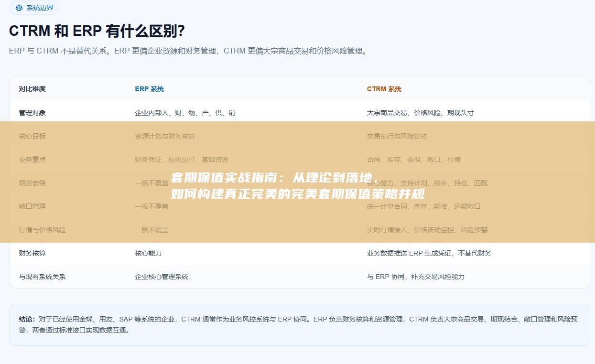The image size is (595, 364).
Task: Click the 行情与价格风险 row label
Action: click(43, 230)
